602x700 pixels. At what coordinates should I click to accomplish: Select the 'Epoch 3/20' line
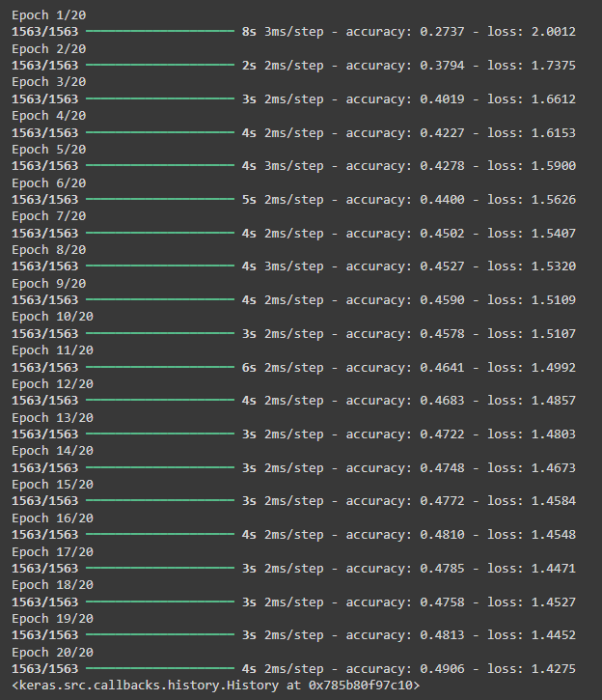click(x=48, y=82)
